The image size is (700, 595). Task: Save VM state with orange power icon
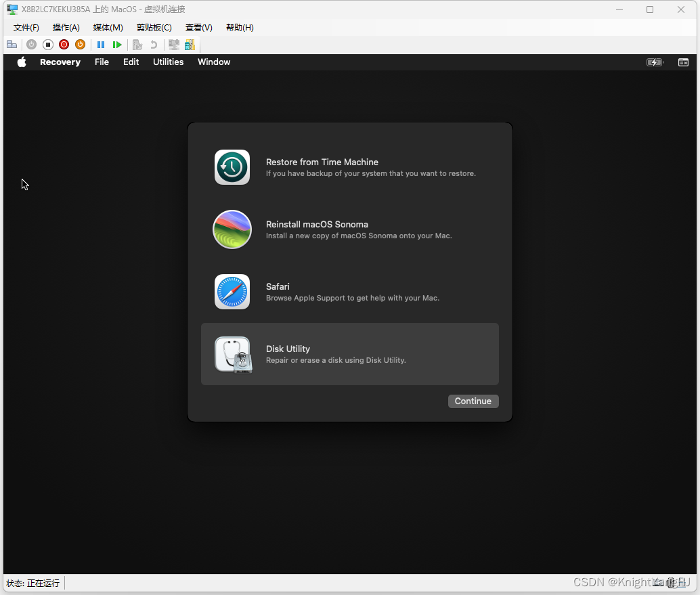coord(81,45)
